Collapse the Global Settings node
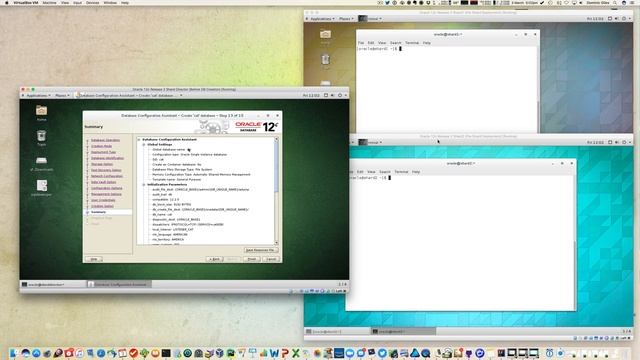The width and height of the screenshot is (640, 360). (x=144, y=144)
